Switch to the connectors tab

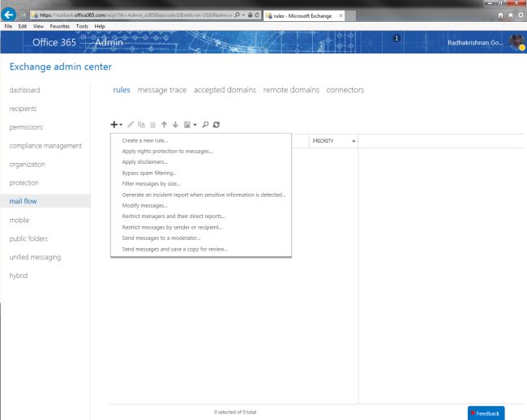(345, 90)
